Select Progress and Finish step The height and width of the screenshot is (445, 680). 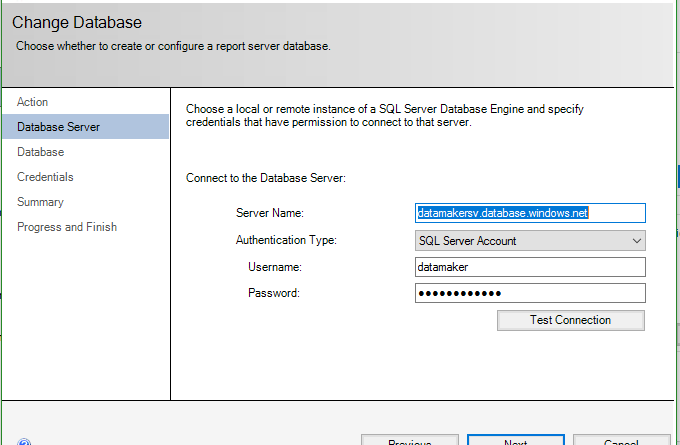[67, 227]
